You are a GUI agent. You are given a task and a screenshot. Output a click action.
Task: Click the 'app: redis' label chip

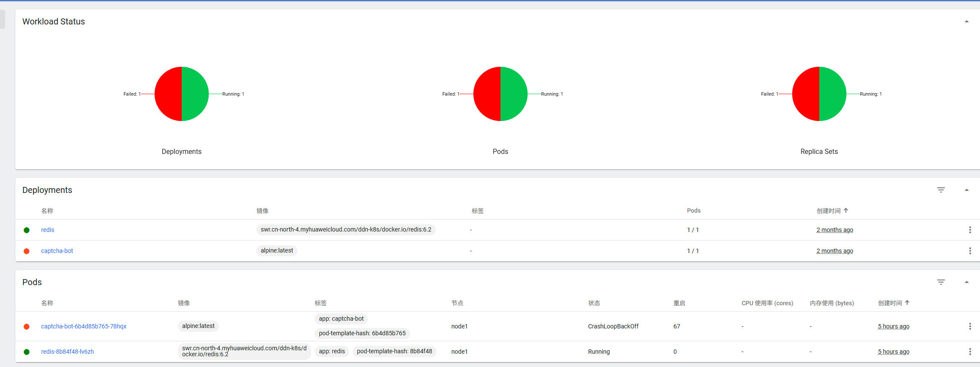point(332,351)
